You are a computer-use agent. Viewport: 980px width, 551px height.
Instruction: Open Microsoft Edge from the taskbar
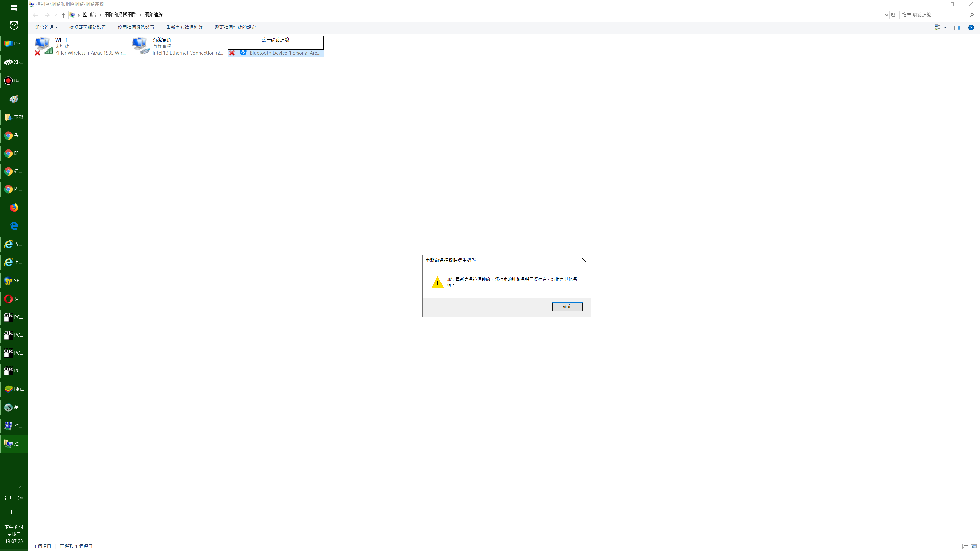click(14, 226)
